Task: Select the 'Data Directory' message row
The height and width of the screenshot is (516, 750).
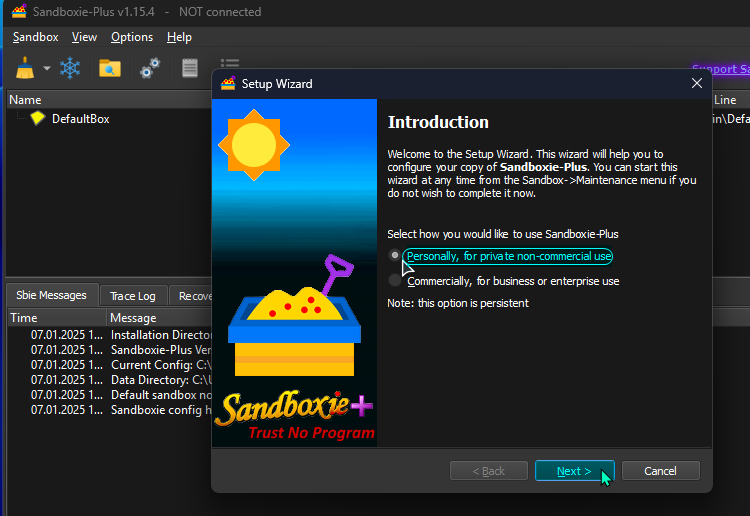Action: (x=110, y=380)
